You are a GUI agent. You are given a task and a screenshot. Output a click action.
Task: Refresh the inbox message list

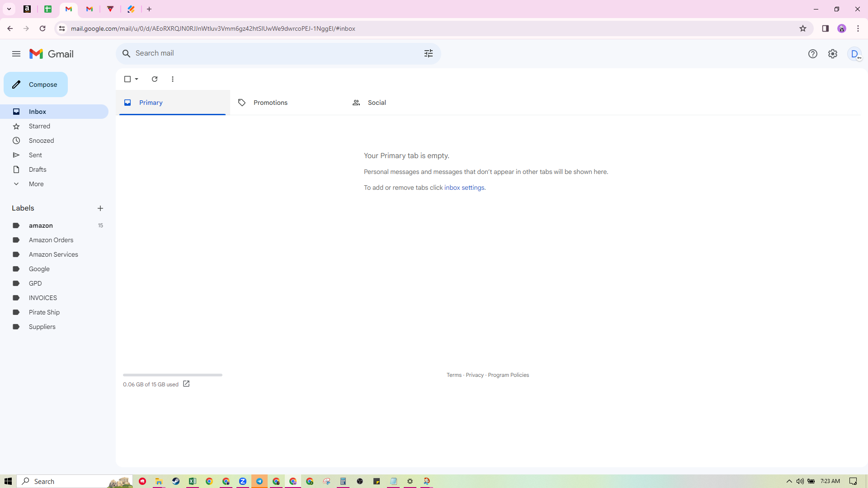[155, 79]
